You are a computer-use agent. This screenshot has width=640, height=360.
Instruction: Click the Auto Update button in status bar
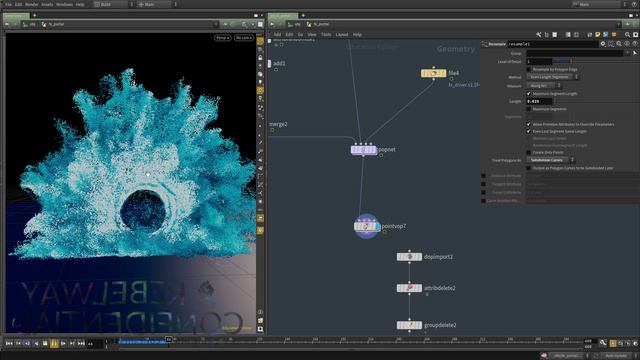[x=616, y=356]
